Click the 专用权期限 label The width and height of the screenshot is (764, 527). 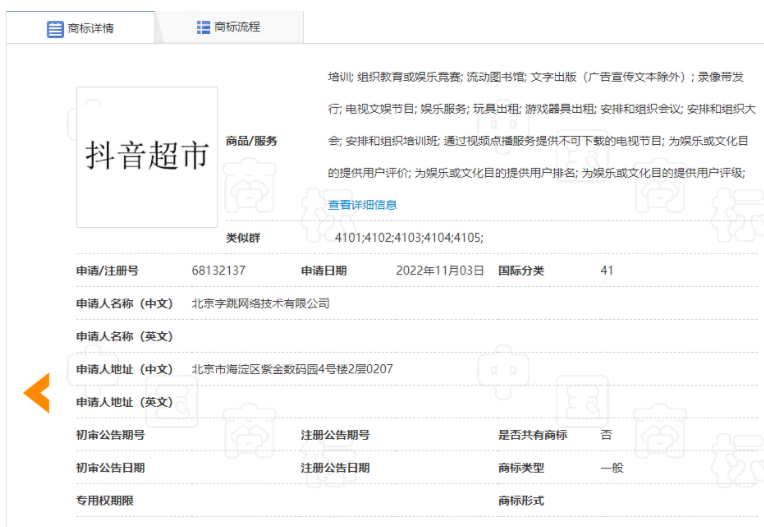pyautogui.click(x=104, y=500)
